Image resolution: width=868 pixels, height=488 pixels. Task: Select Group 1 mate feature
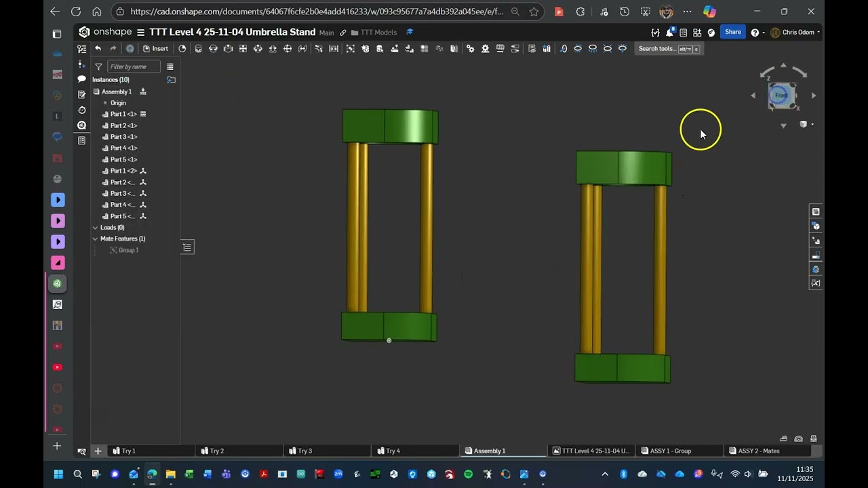(x=128, y=250)
